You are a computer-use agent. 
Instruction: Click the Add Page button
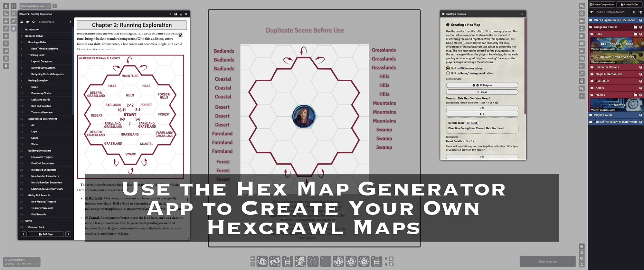(x=46, y=234)
